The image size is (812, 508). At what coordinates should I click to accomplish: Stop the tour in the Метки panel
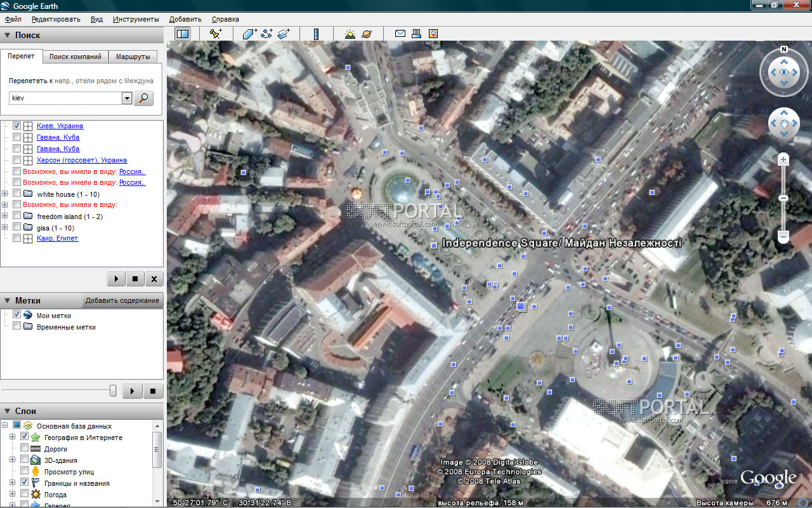153,391
